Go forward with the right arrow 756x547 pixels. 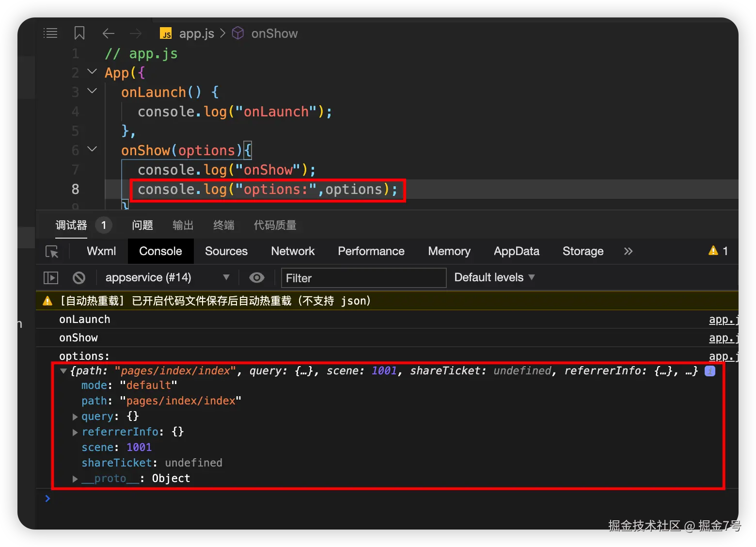tap(136, 33)
